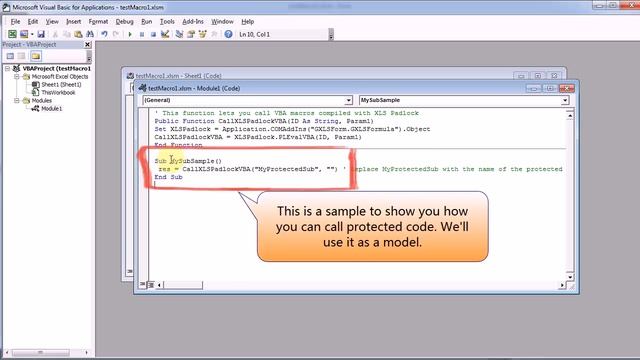This screenshot has height=360, width=640.
Task: Open the Add-Ins menu
Action: 193,22
